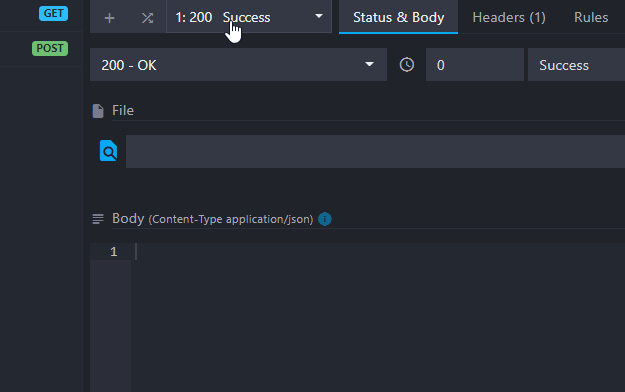Screen dimensions: 625x392
Task: Select the GET route in sidebar
Action: point(53,13)
